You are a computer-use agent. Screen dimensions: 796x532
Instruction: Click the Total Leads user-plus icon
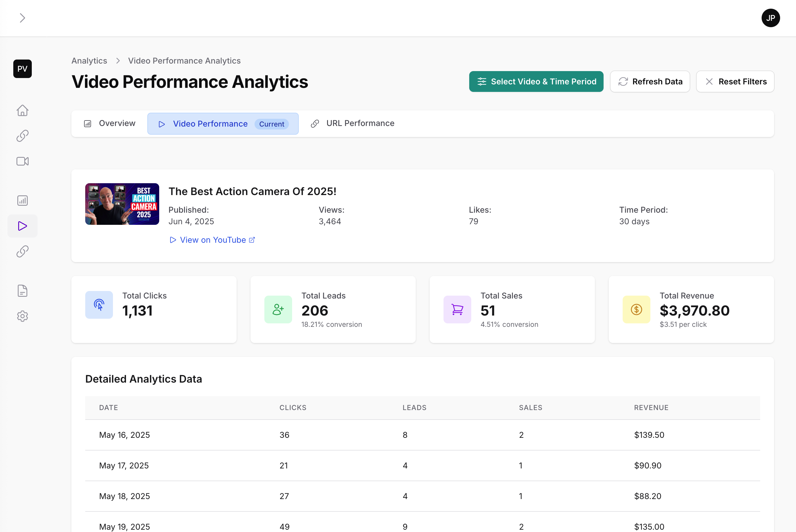point(278,309)
